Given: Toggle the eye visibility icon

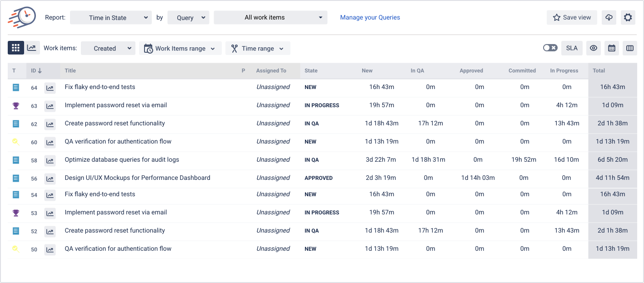Looking at the screenshot, I should (x=593, y=48).
